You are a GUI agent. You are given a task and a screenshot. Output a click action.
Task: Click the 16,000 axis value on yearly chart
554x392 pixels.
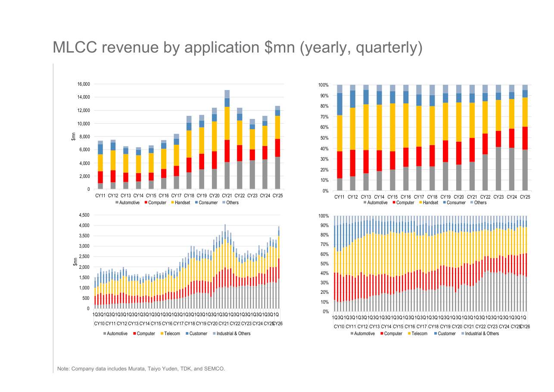83,84
